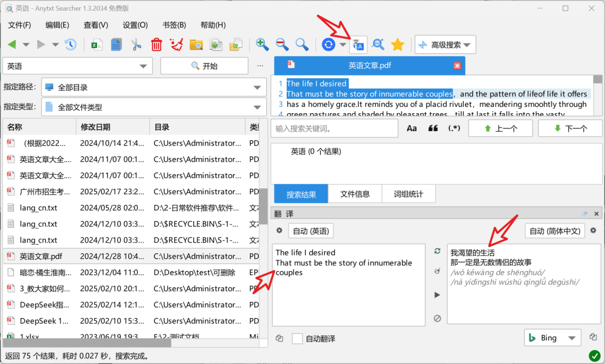Click the 开始 search button
Viewport: 605px width, 364px height.
tap(204, 66)
